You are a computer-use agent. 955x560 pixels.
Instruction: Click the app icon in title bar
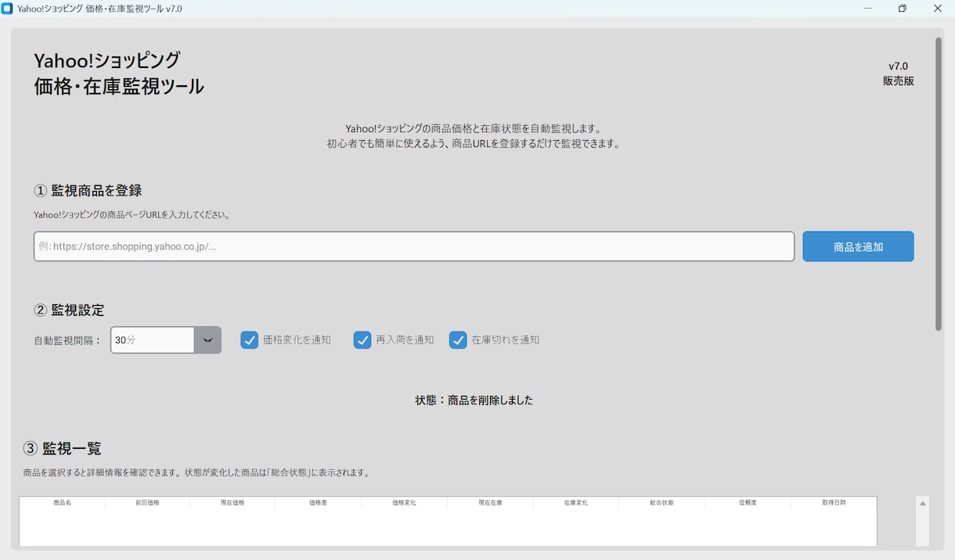(7, 9)
